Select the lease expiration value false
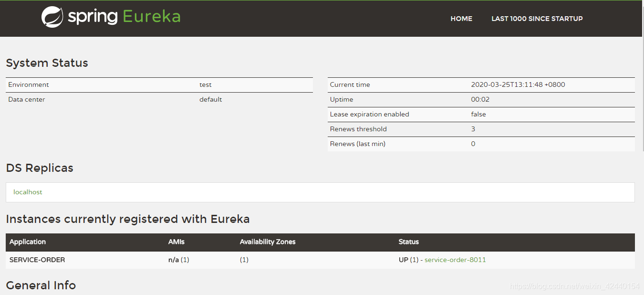 coord(478,114)
